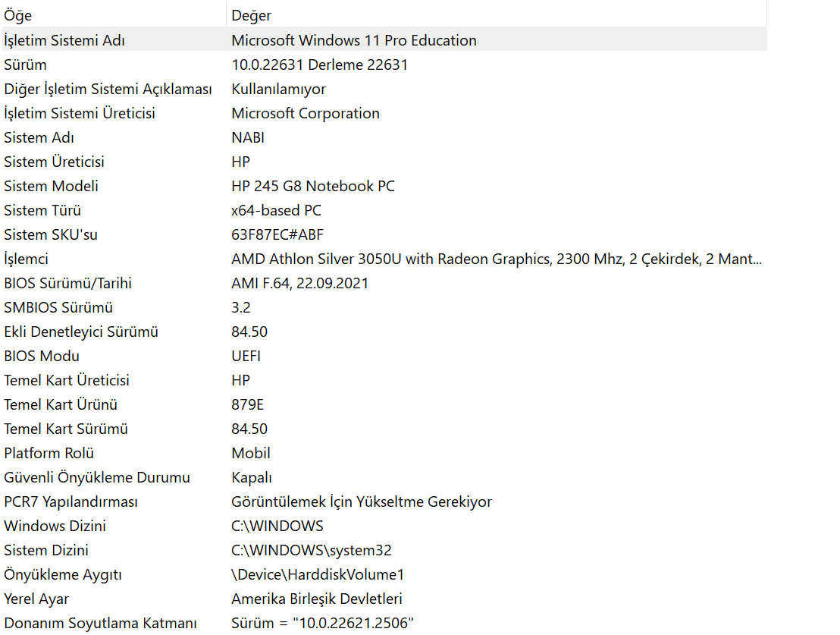Select Temel Kart Üreticisi row
Image resolution: width=840 pixels, height=635 pixels.
coord(384,380)
